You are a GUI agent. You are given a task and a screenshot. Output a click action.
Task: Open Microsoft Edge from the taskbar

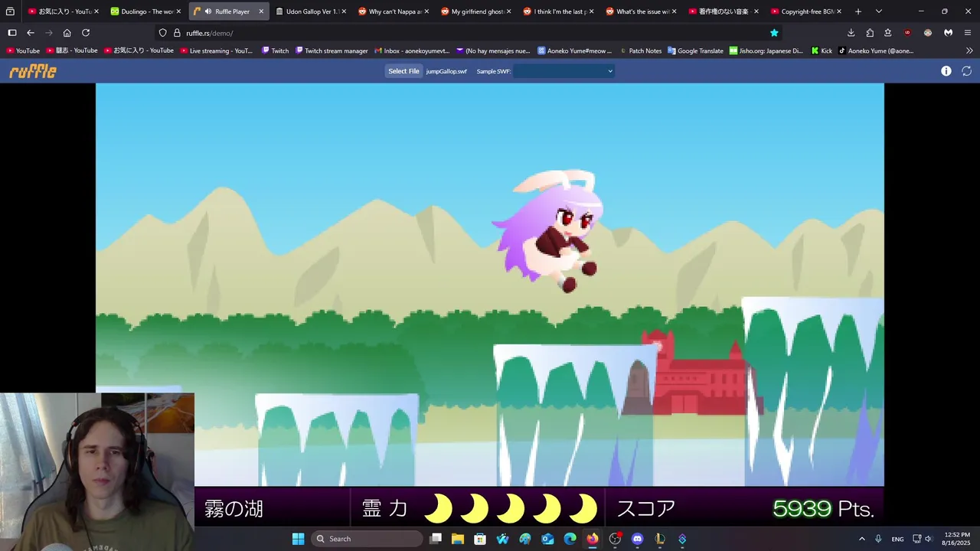[570, 539]
